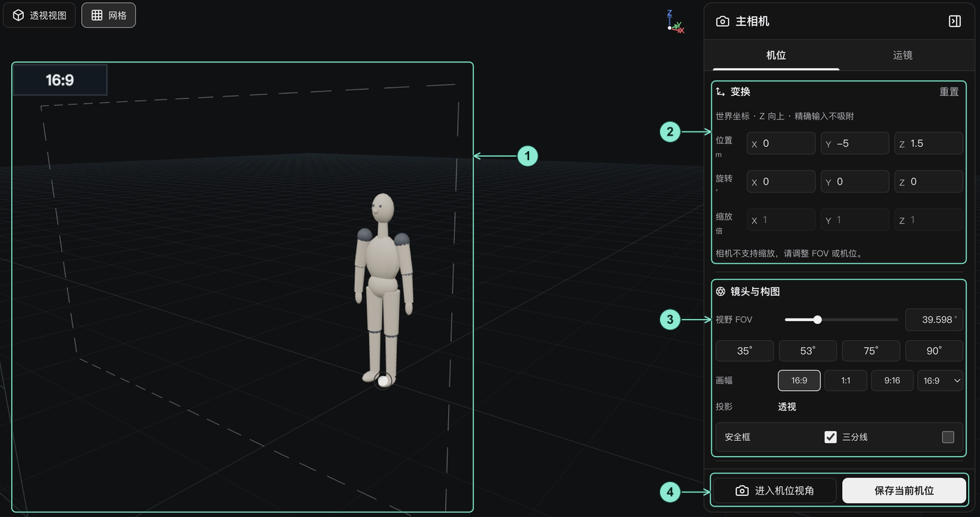
Task: Set FOV preset to 75°
Action: tap(871, 350)
